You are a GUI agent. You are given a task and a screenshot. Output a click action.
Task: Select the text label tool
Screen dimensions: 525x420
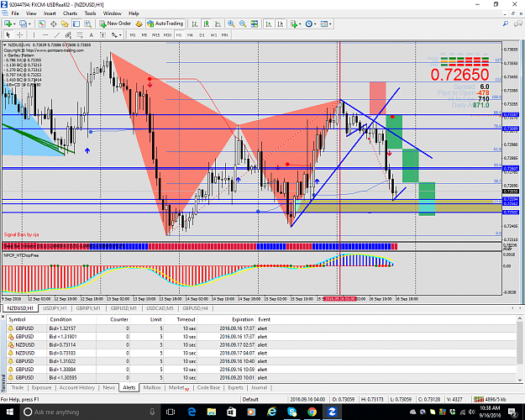102,34
